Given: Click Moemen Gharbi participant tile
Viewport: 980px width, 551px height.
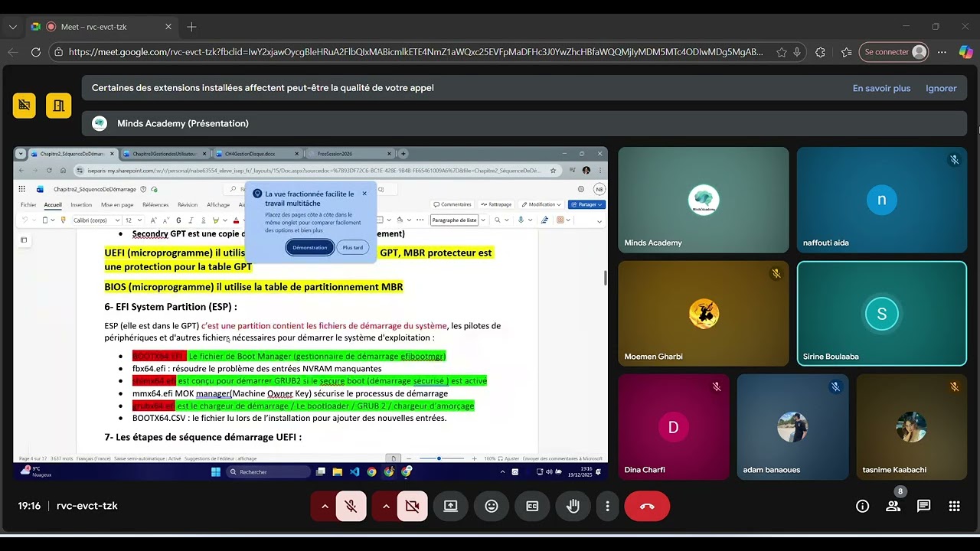Looking at the screenshot, I should (703, 315).
